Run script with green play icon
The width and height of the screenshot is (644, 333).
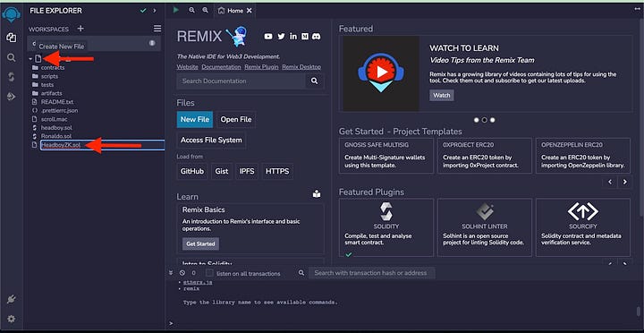tap(176, 10)
